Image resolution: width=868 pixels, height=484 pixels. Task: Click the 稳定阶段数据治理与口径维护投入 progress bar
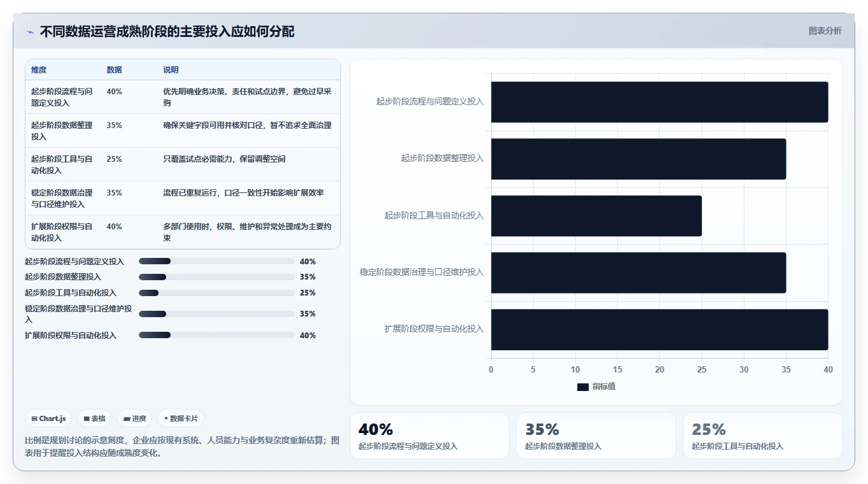point(217,314)
